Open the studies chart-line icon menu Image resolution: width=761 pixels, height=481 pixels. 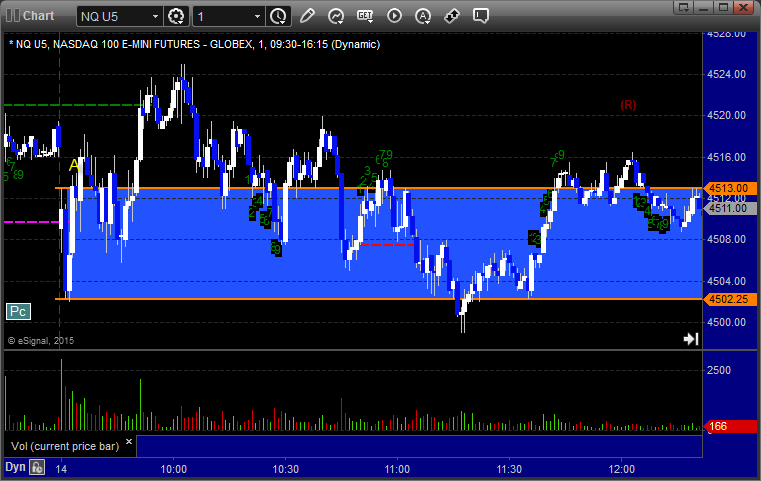(x=336, y=16)
